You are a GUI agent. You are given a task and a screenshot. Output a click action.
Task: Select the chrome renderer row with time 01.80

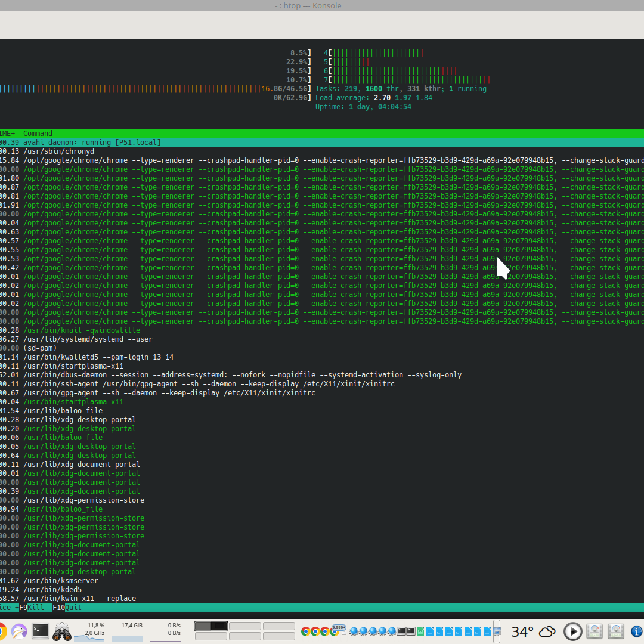coord(322,178)
